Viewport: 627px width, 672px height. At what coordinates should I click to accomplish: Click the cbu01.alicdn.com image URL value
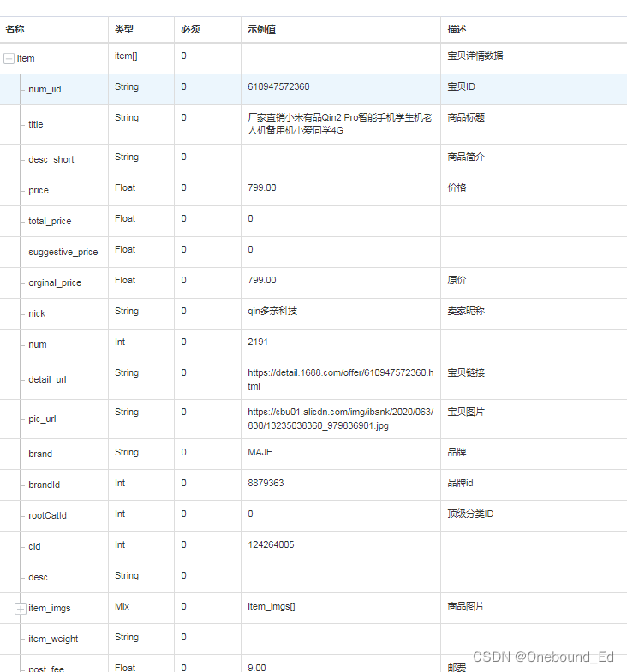coord(341,419)
